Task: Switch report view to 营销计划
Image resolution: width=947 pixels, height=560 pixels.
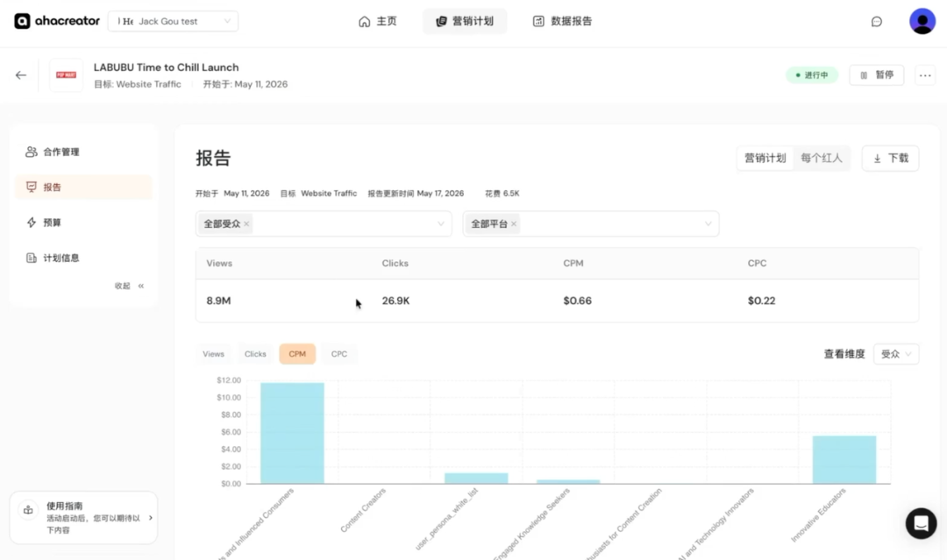Action: point(765,158)
